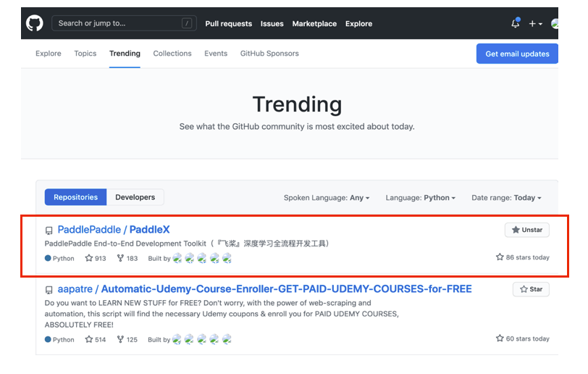The image size is (588, 374).
Task: View PaddleX 913 stargazers
Action: click(96, 258)
